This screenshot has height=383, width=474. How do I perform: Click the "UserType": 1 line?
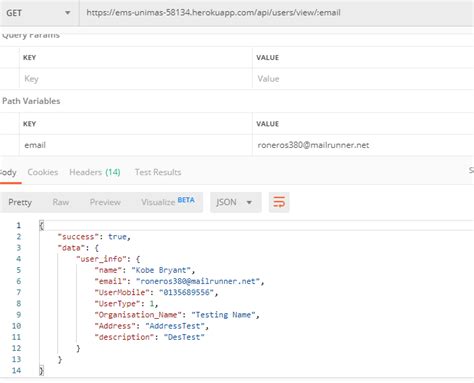pyautogui.click(x=126, y=304)
